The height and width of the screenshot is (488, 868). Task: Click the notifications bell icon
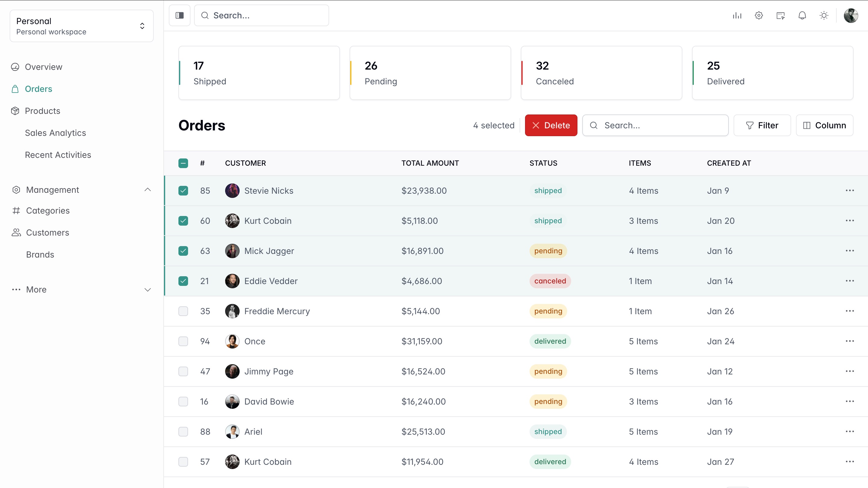(802, 15)
